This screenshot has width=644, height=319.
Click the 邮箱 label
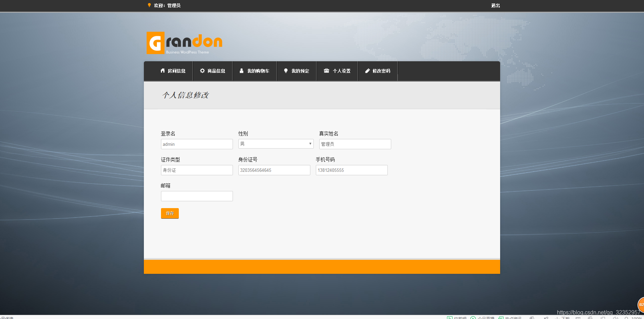coord(166,186)
